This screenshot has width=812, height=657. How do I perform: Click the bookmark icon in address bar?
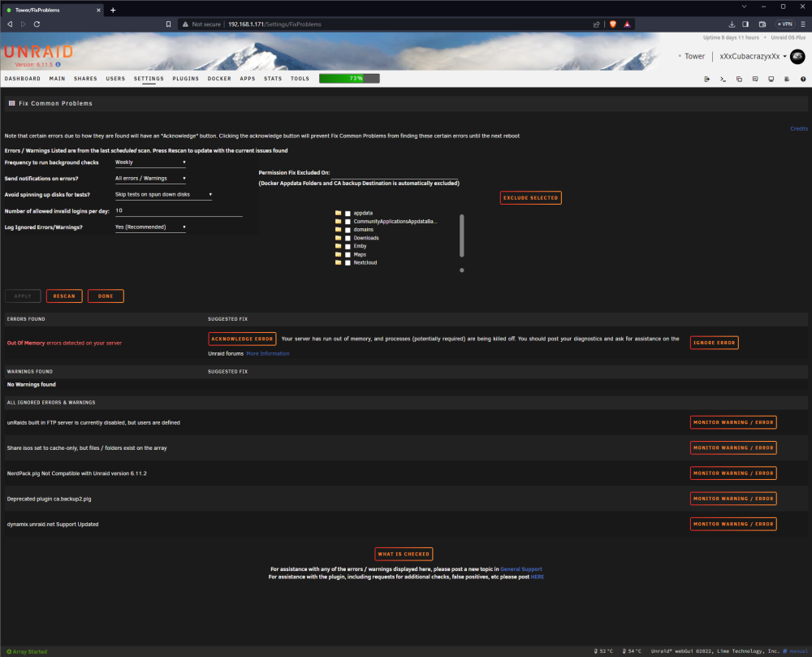tap(168, 24)
